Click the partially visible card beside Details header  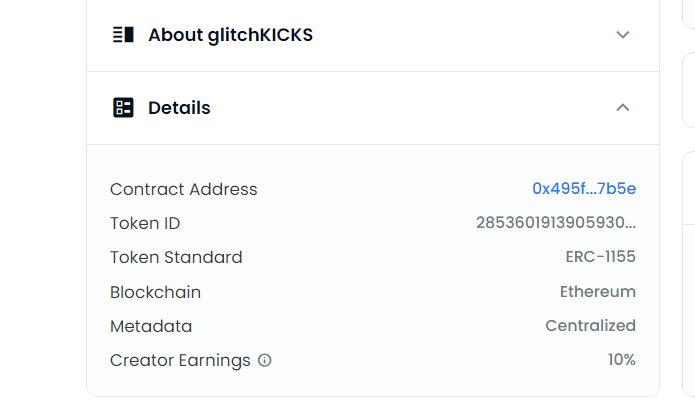689,90
